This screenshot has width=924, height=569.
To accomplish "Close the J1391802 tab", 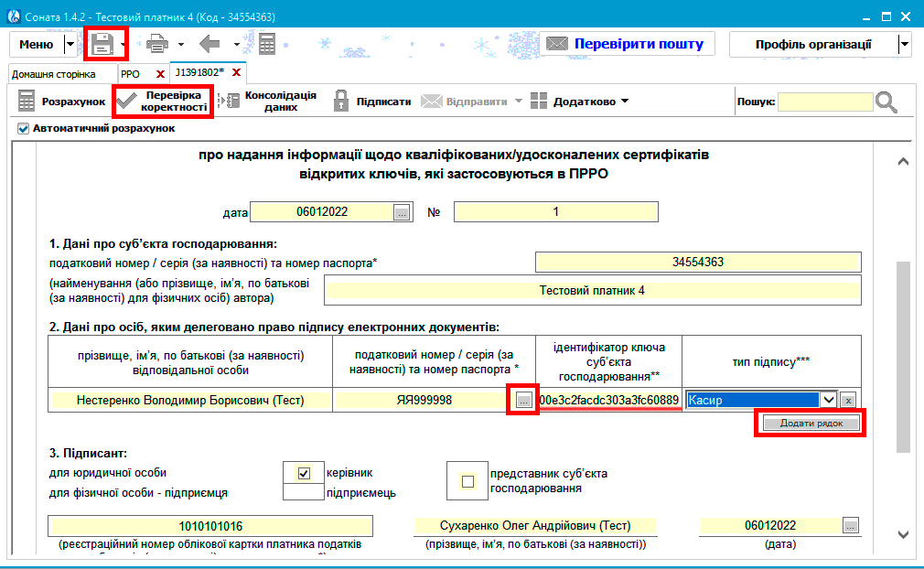I will coord(236,73).
